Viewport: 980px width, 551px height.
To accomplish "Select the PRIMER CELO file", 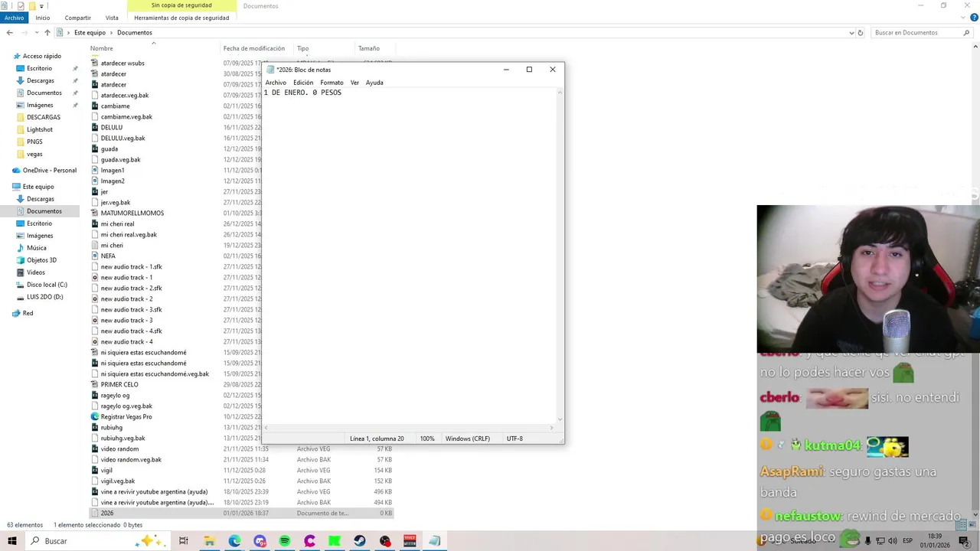I will point(119,385).
